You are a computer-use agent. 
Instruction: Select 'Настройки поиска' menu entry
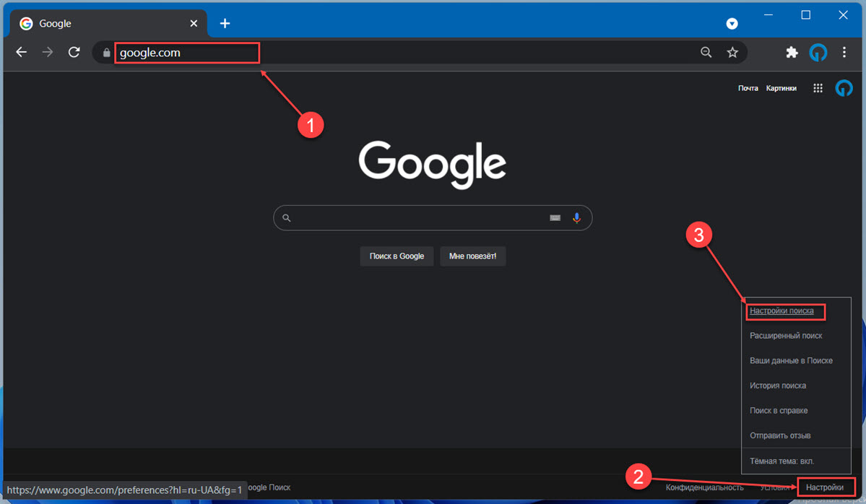tap(781, 310)
